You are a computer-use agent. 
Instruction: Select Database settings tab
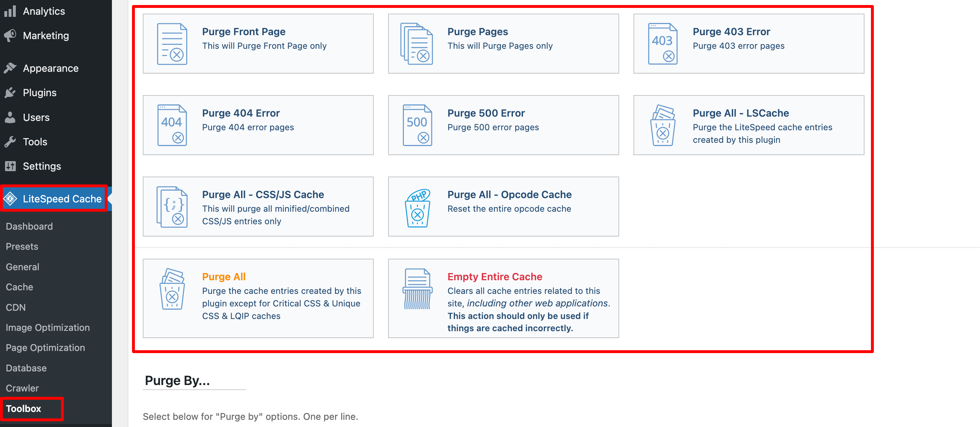(25, 367)
